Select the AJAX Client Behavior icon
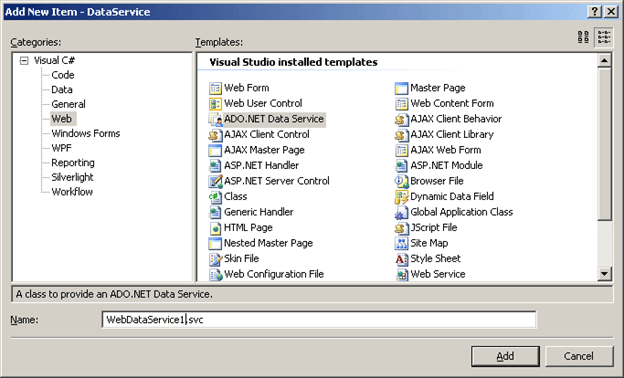624x378 pixels. (401, 119)
